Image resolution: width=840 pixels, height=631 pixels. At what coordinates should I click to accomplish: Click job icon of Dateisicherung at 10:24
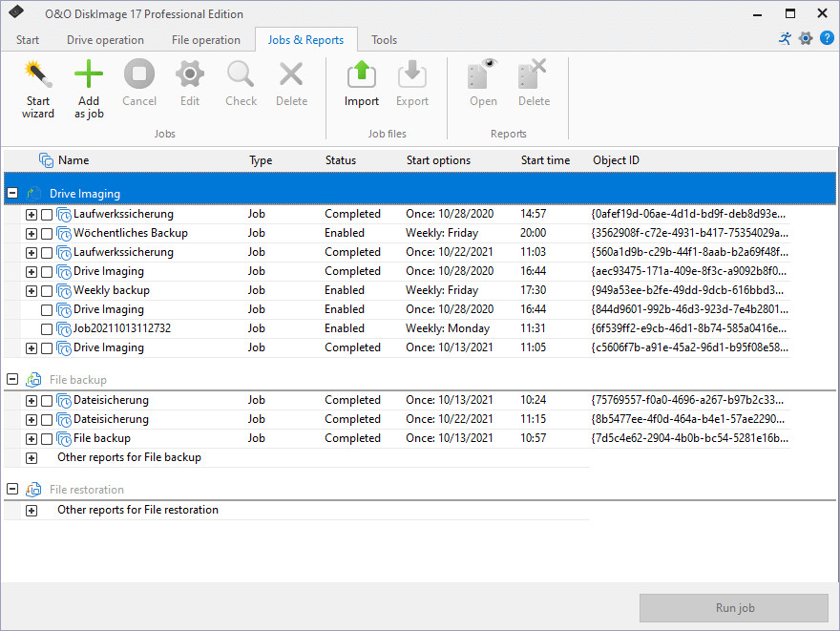point(64,401)
